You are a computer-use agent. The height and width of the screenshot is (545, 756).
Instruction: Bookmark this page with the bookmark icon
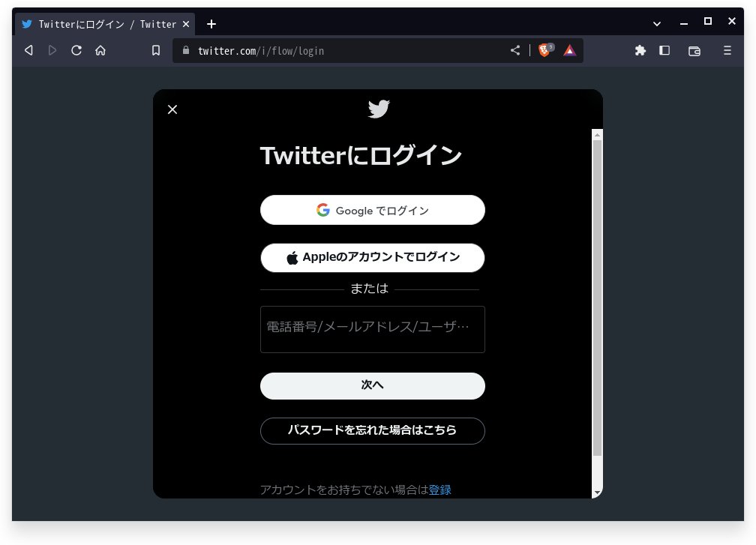pyautogui.click(x=156, y=50)
